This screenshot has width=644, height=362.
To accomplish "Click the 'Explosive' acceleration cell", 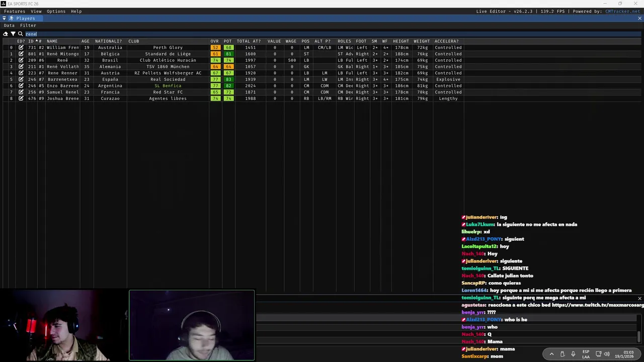I will click(x=448, y=79).
